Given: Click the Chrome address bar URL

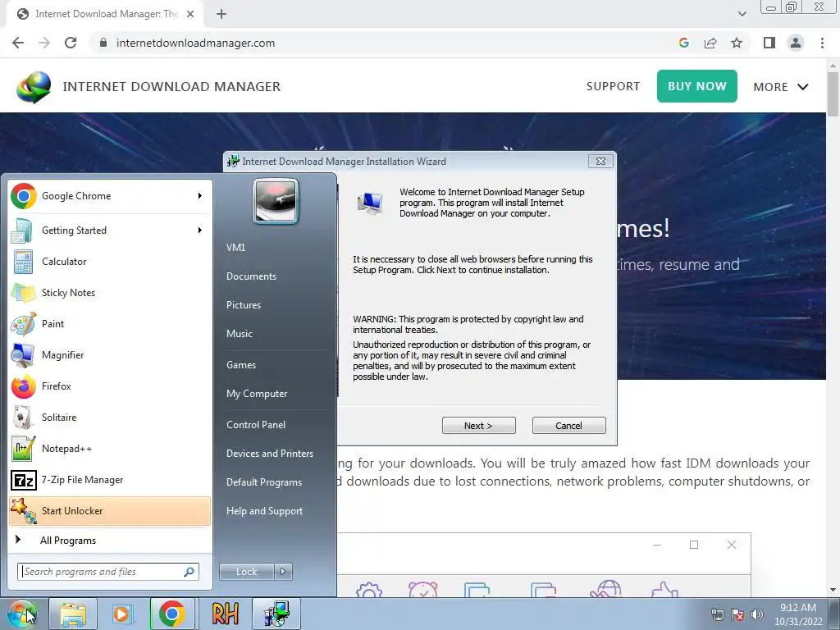Looking at the screenshot, I should coord(195,43).
